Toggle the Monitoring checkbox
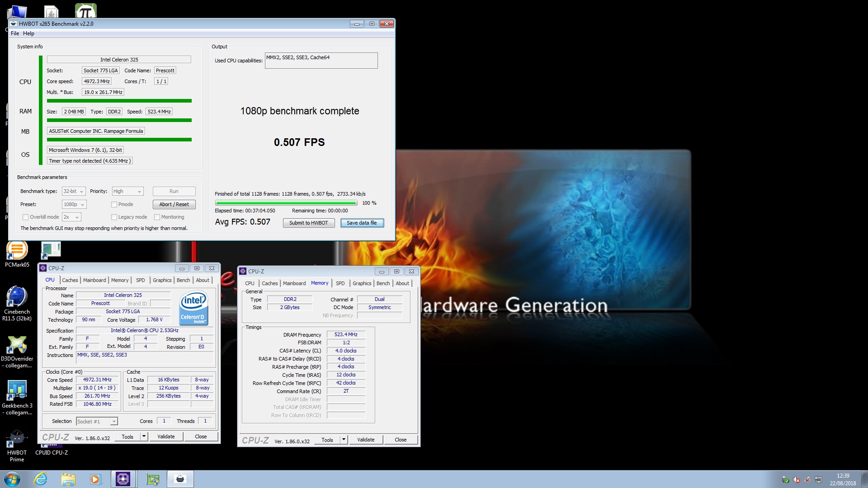This screenshot has height=488, width=868. 157,217
